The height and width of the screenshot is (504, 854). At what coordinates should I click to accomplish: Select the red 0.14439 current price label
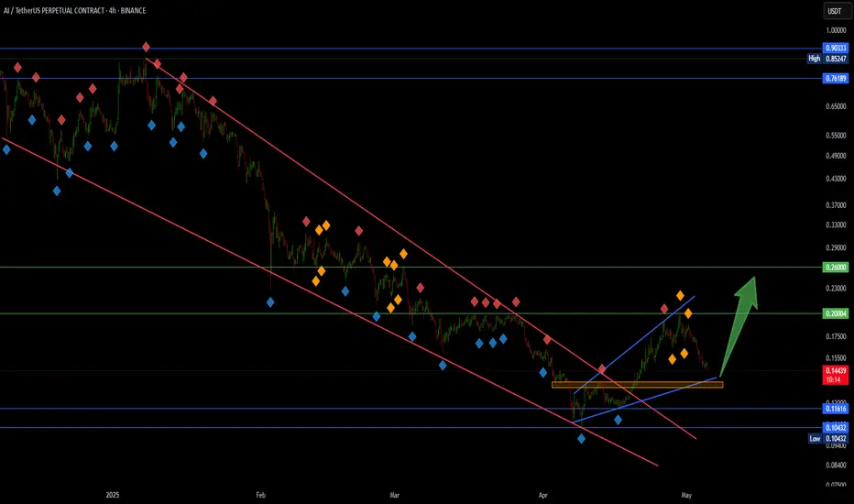click(x=836, y=371)
